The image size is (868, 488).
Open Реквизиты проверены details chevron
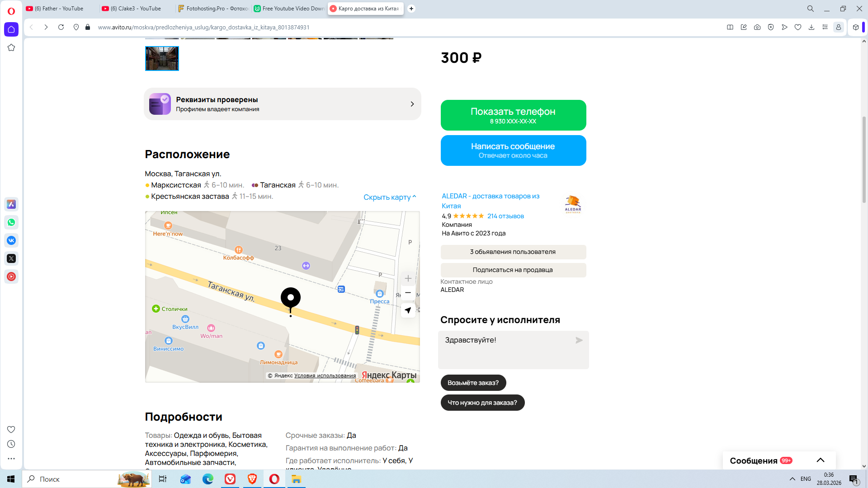pos(412,104)
